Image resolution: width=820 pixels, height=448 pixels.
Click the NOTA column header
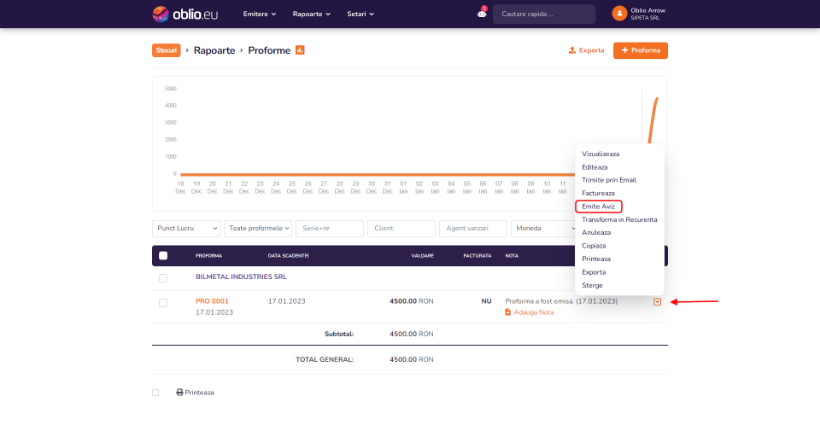pyautogui.click(x=511, y=256)
